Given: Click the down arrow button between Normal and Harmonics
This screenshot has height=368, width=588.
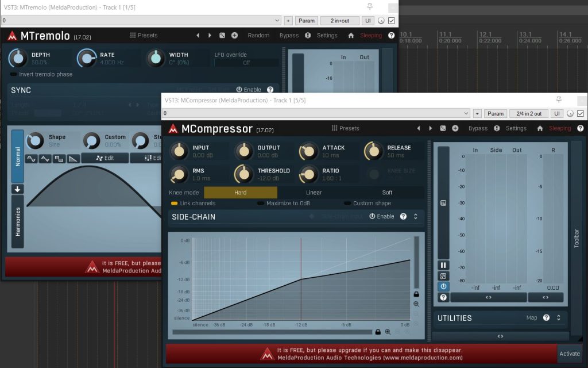Looking at the screenshot, I should tap(17, 189).
